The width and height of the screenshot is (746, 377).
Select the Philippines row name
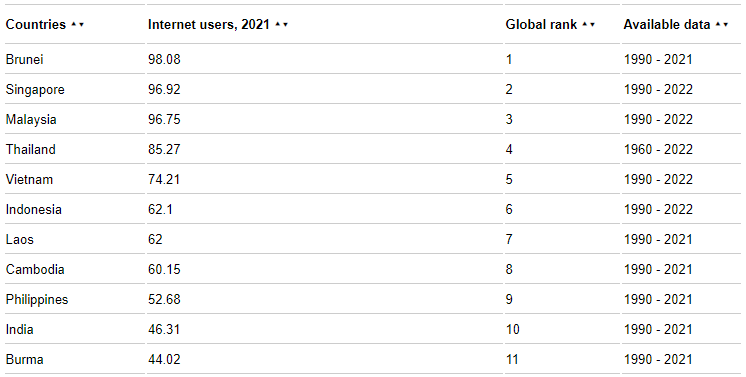pyautogui.click(x=37, y=299)
